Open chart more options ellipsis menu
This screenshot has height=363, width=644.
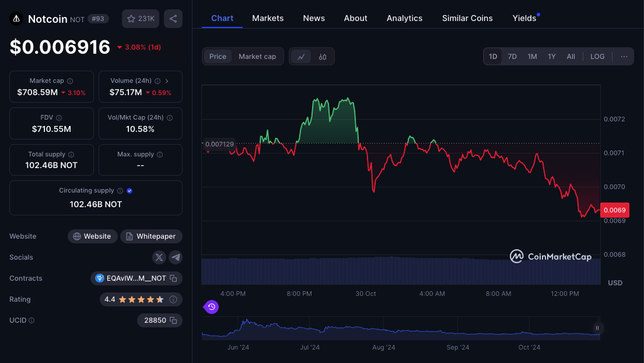point(624,57)
